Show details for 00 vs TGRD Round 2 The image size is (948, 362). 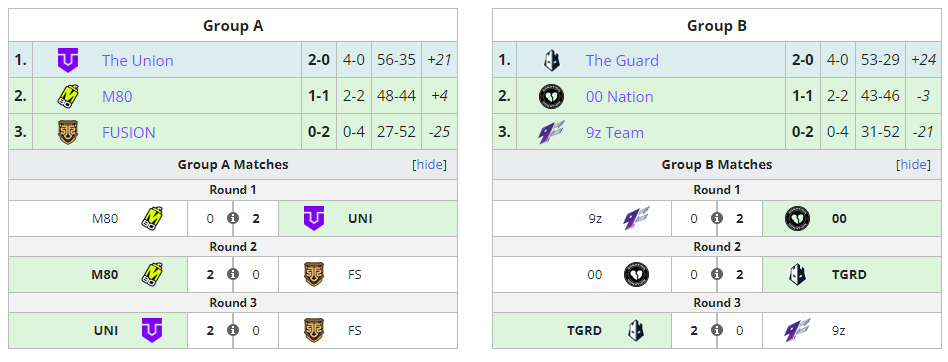click(716, 274)
